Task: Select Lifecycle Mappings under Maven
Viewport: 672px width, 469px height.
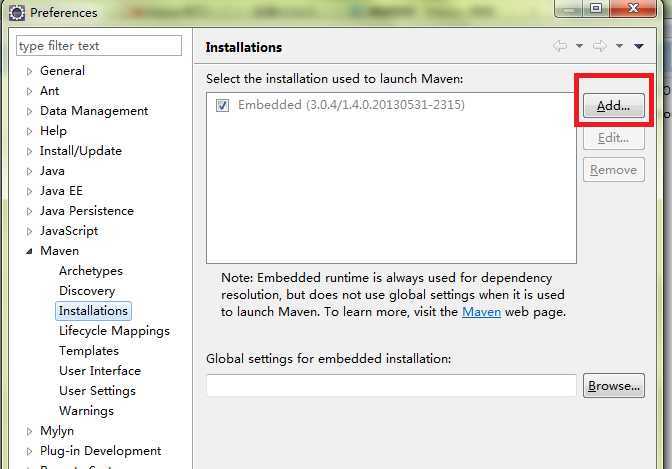Action: [114, 331]
